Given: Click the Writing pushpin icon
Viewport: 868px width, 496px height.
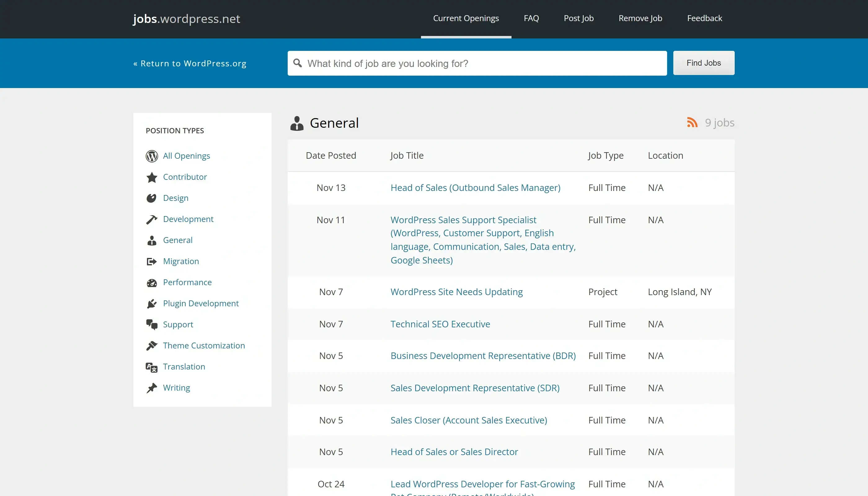Looking at the screenshot, I should pyautogui.click(x=152, y=388).
